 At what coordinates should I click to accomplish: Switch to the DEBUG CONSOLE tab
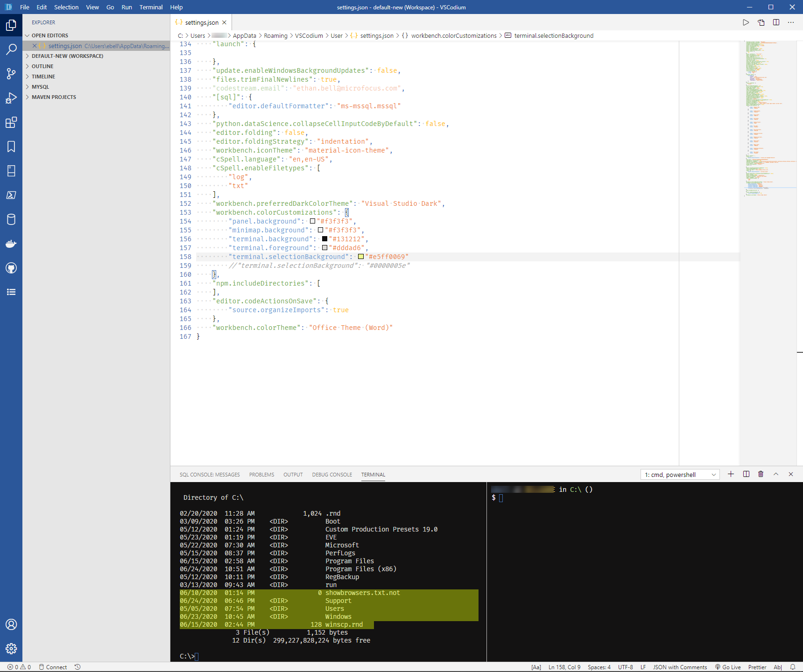point(332,475)
